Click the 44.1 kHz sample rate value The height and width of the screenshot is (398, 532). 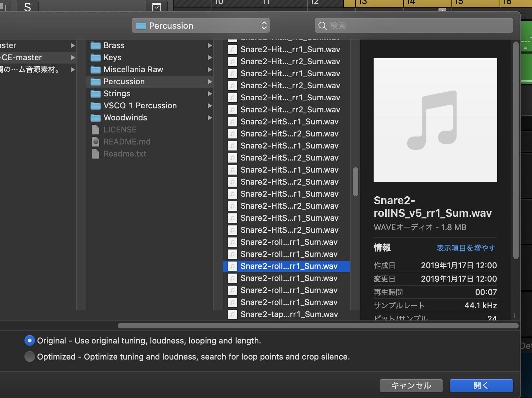481,306
